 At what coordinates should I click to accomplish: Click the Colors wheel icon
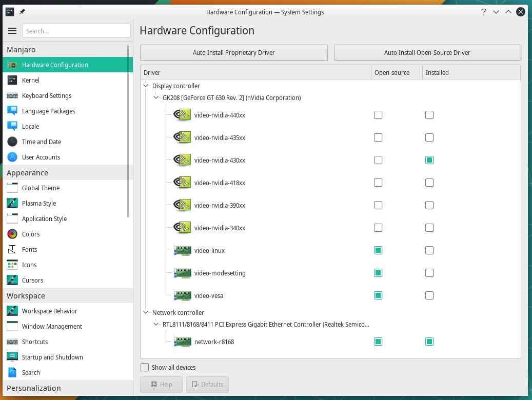[12, 234]
